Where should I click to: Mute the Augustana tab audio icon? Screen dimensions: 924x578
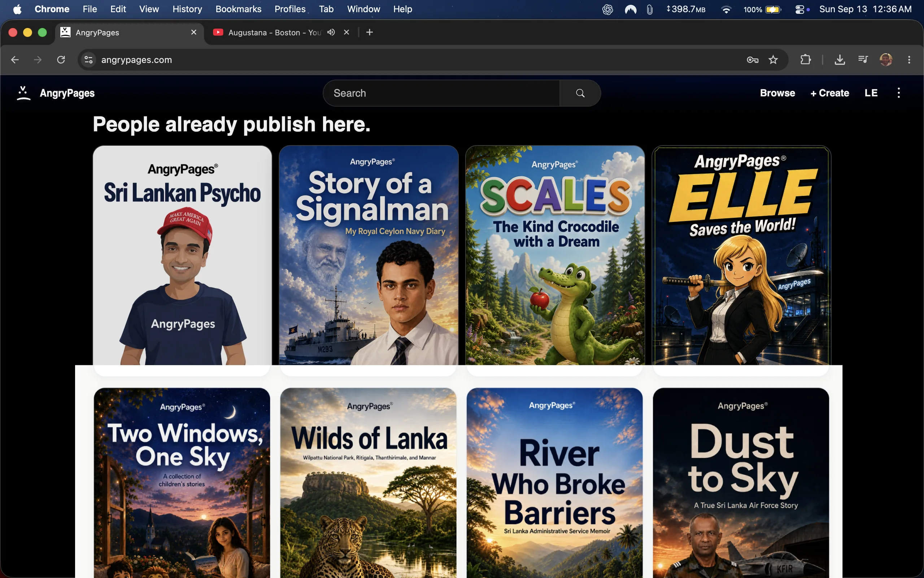point(331,32)
